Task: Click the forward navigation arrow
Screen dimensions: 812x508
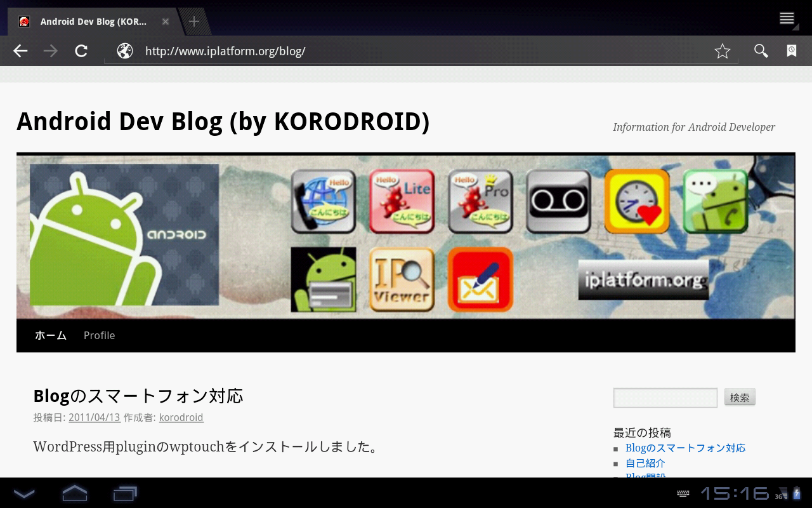Action: pyautogui.click(x=51, y=51)
